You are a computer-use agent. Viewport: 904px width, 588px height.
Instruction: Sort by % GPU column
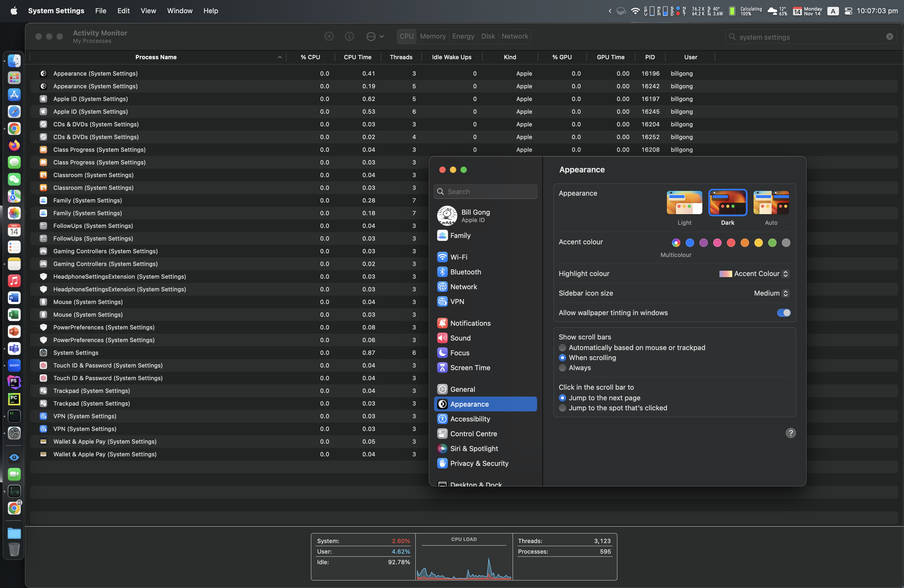point(562,57)
